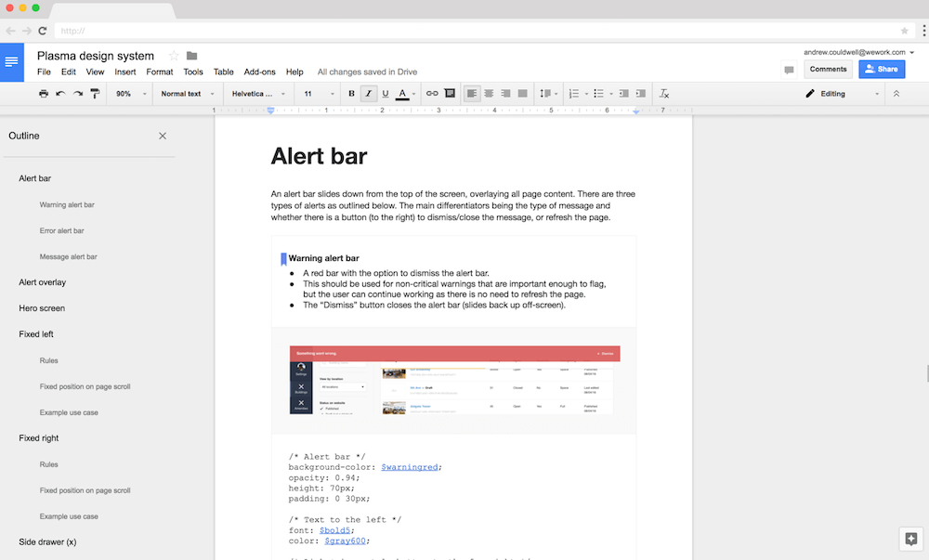Expand the Normal text style dropdown
The width and height of the screenshot is (929, 560).
tap(187, 94)
